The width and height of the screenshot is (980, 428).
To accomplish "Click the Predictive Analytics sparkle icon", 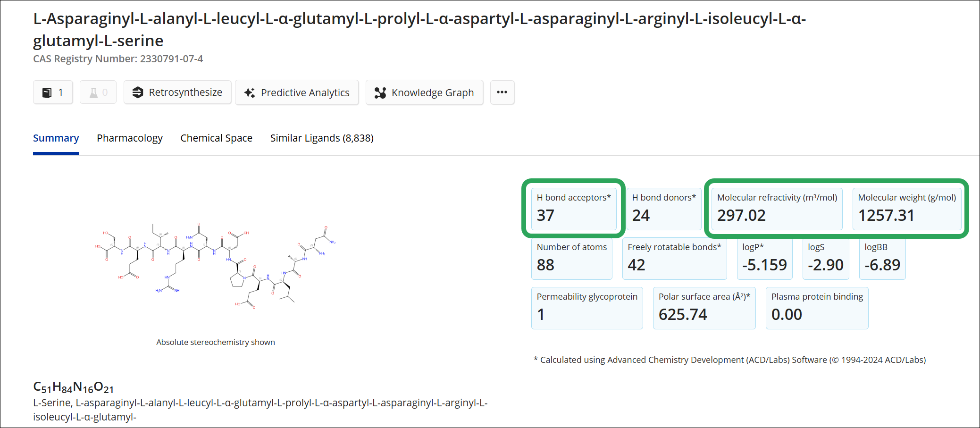I will pyautogui.click(x=250, y=92).
